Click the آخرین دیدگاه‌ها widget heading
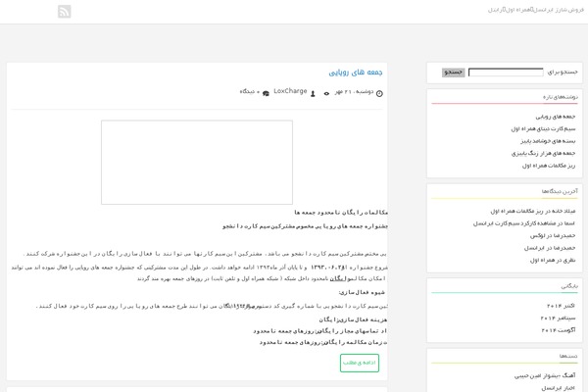This screenshot has height=392, width=588. [x=560, y=192]
